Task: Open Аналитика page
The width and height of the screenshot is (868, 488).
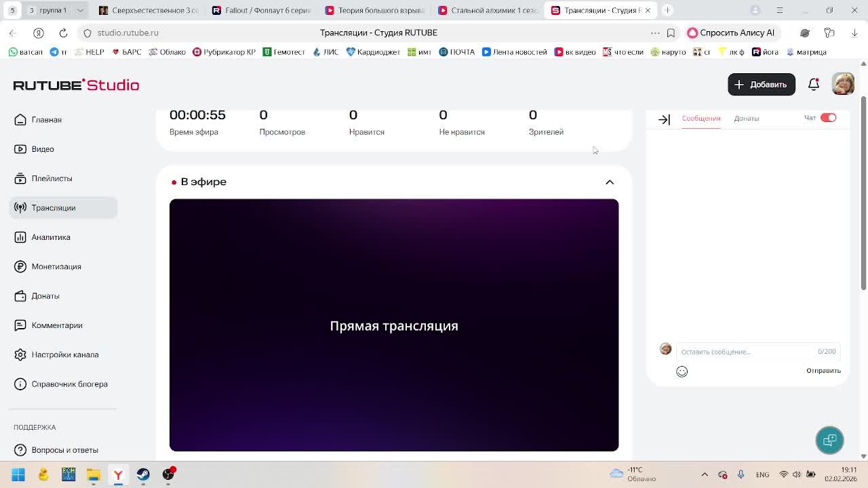Action: (51, 237)
